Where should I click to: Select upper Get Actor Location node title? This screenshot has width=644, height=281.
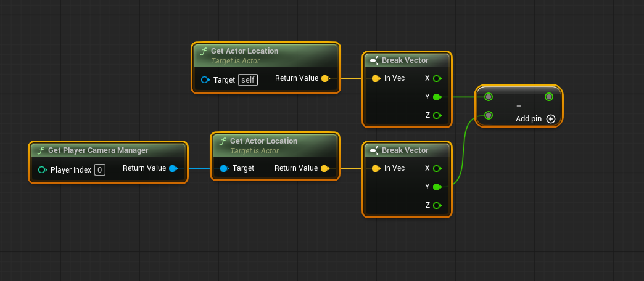click(x=244, y=51)
